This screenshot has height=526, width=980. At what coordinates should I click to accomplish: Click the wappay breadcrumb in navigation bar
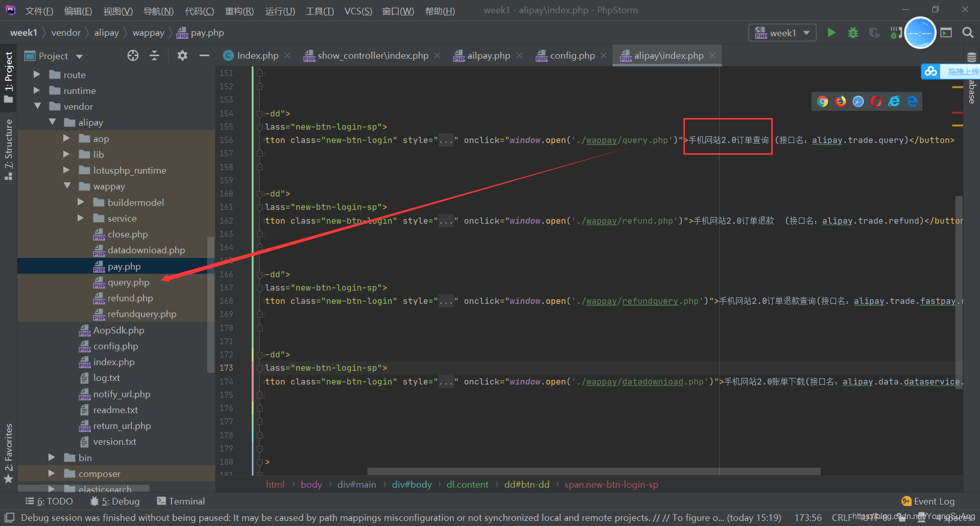[x=148, y=33]
